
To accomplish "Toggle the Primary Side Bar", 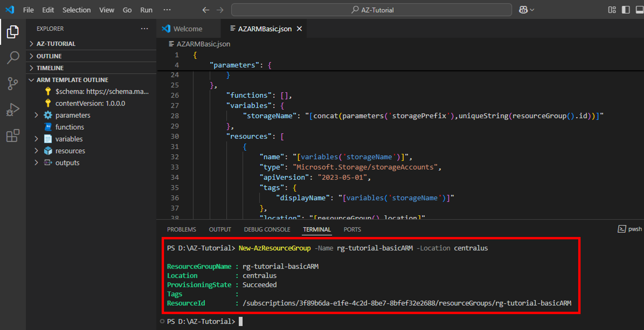I will pyautogui.click(x=625, y=10).
